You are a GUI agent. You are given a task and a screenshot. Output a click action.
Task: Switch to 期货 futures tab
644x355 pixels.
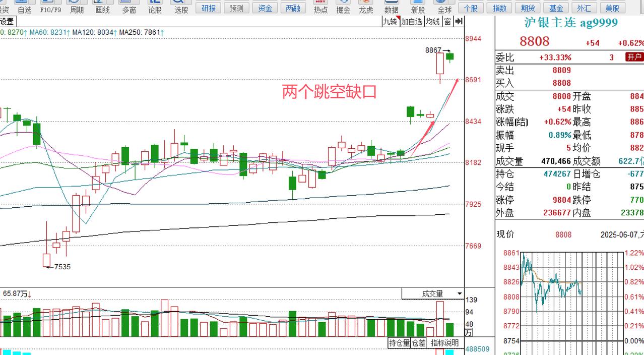tap(528, 8)
